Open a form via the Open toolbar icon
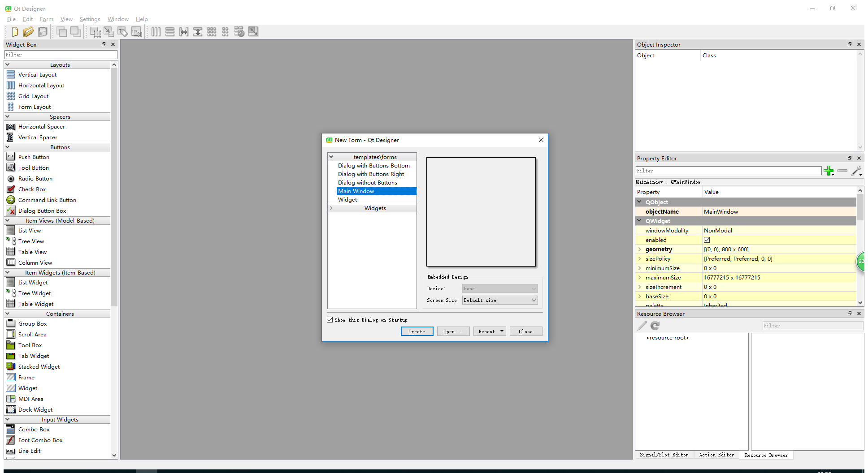 point(29,32)
